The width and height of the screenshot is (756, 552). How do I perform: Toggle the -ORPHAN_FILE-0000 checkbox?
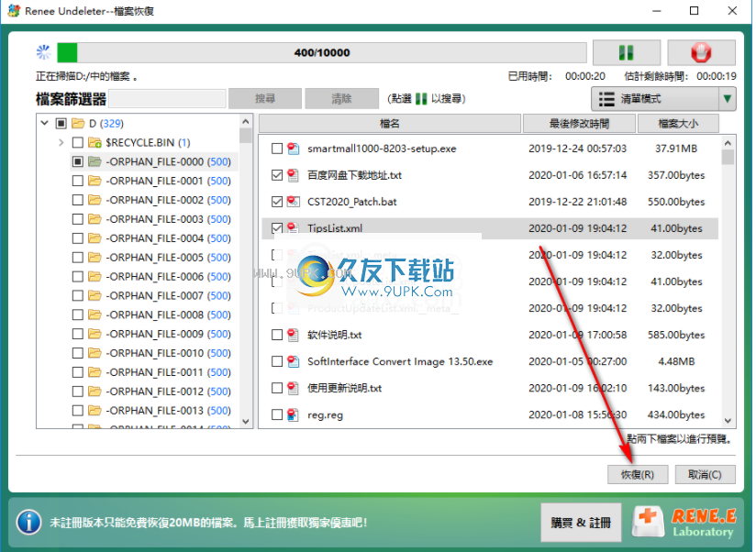(78, 161)
